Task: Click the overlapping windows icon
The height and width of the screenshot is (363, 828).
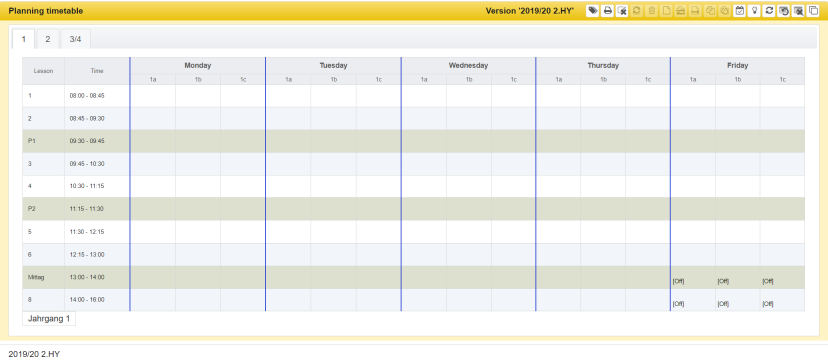Action: (x=813, y=11)
